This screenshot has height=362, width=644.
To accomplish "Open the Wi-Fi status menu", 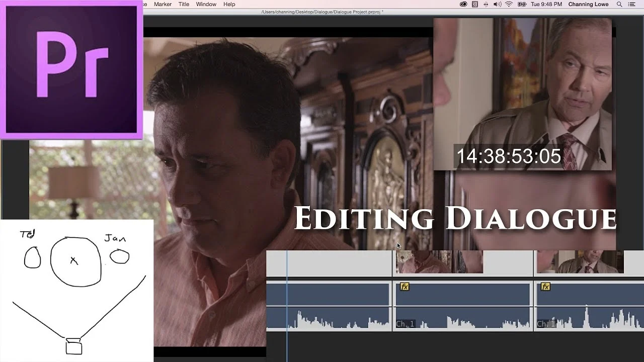I will 509,4.
